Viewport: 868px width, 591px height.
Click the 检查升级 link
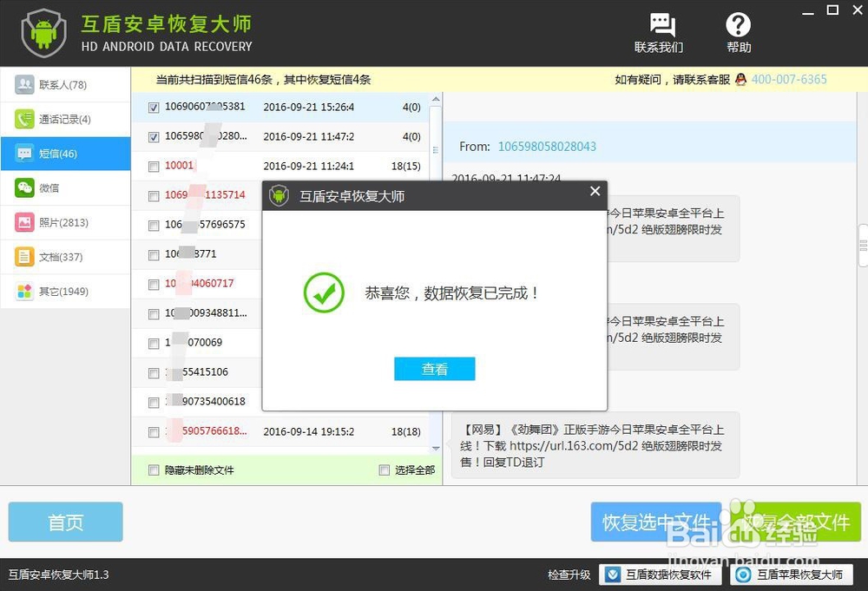click(569, 575)
